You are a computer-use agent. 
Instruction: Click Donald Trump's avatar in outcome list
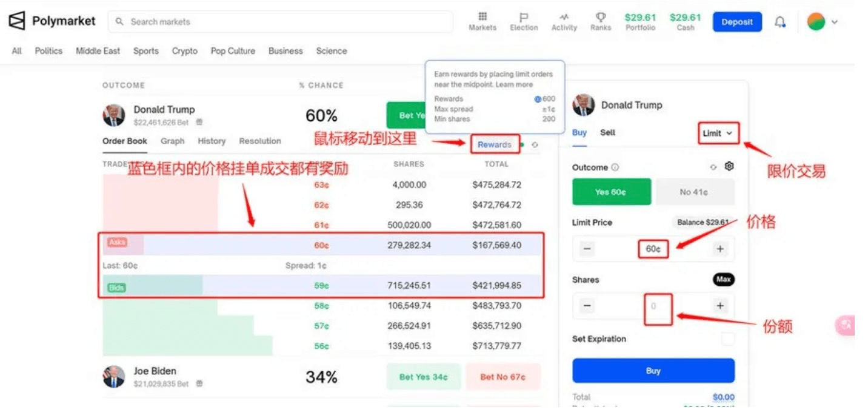pyautogui.click(x=114, y=115)
